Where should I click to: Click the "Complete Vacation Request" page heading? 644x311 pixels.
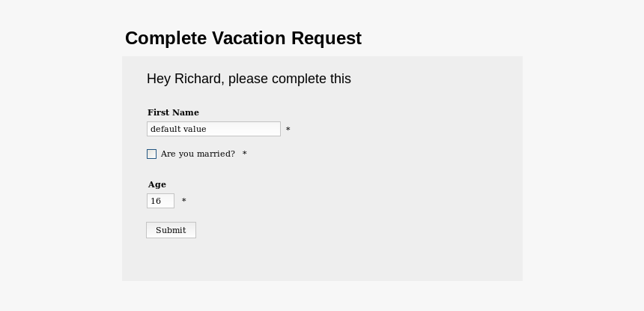(x=243, y=38)
